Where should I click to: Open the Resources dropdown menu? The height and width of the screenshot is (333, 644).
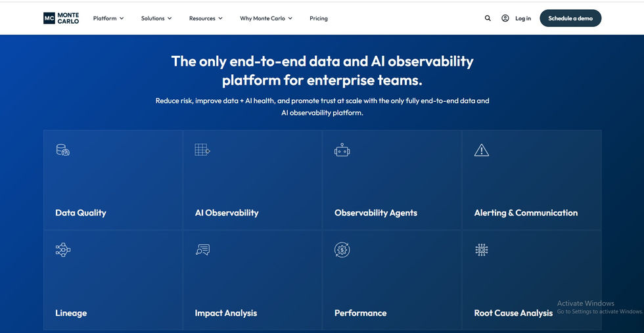click(206, 18)
